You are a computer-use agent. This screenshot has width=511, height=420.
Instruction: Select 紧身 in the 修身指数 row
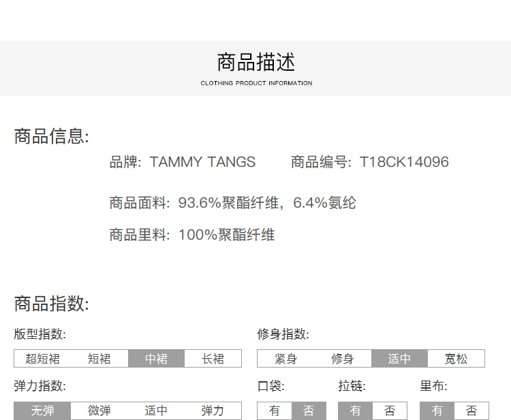coord(285,359)
